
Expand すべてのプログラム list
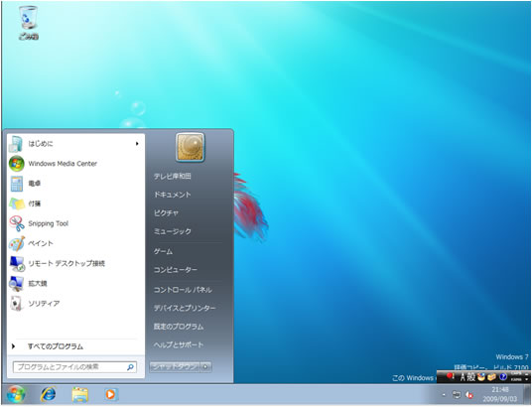tap(56, 346)
